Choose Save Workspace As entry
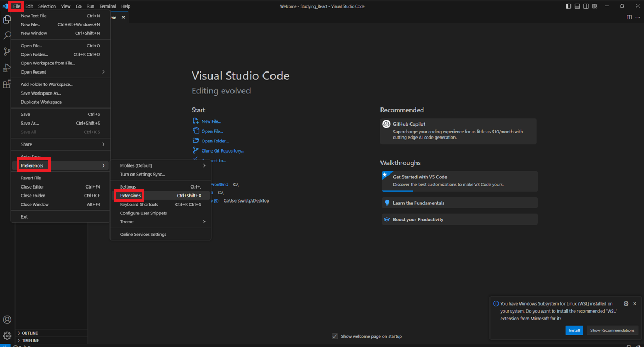 pyautogui.click(x=60, y=93)
